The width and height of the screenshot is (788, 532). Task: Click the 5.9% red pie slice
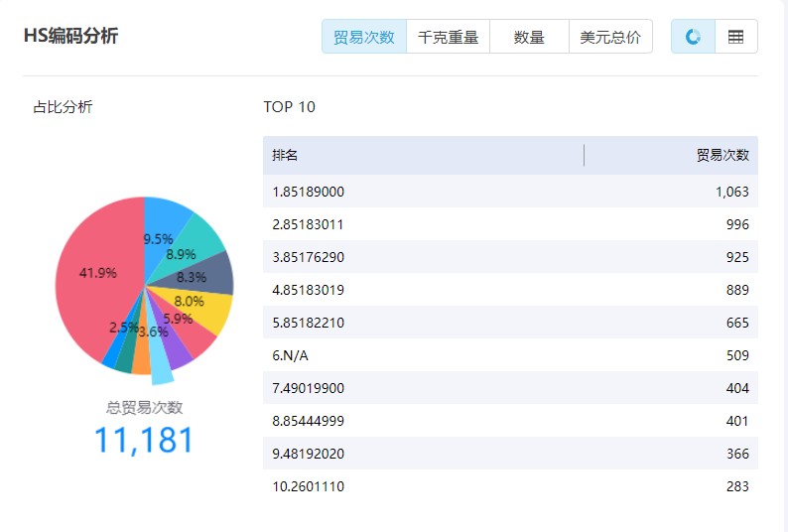pyautogui.click(x=194, y=334)
